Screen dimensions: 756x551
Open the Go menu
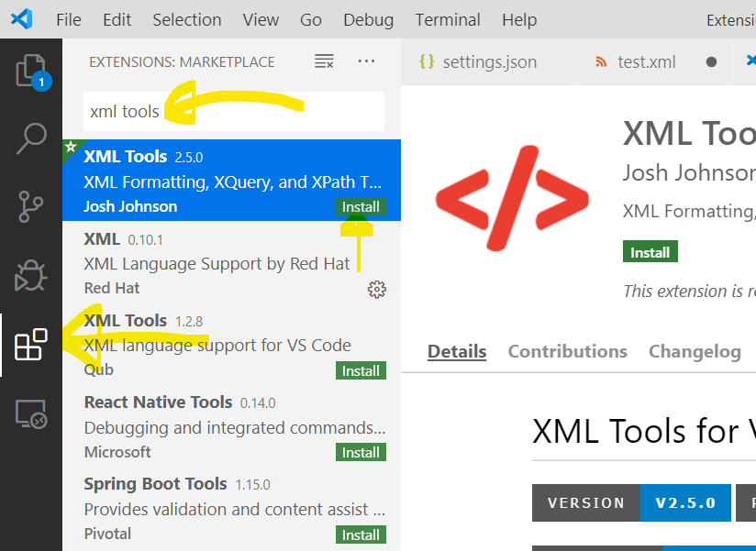click(310, 20)
